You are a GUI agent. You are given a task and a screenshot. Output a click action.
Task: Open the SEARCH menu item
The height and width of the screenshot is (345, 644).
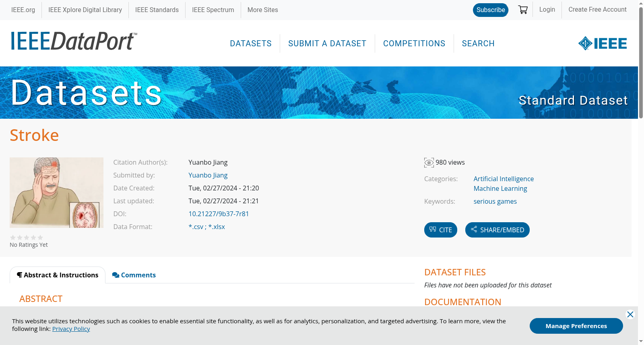tap(478, 43)
